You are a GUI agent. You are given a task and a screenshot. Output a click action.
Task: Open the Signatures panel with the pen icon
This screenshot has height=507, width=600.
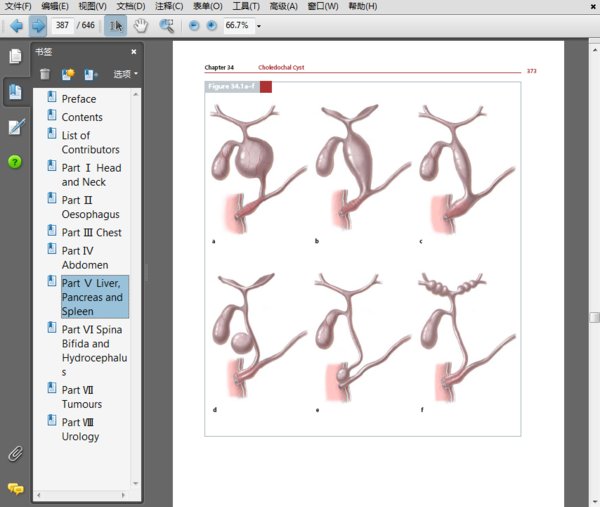(15, 127)
